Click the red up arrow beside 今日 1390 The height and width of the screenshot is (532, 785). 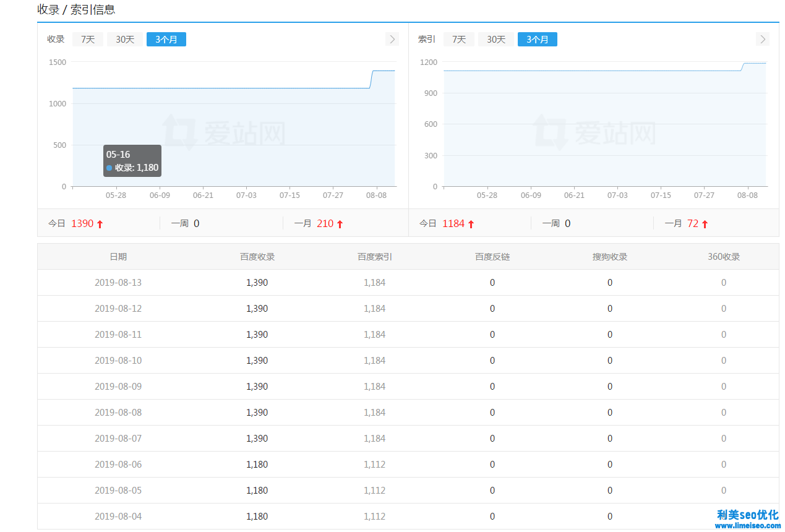100,224
